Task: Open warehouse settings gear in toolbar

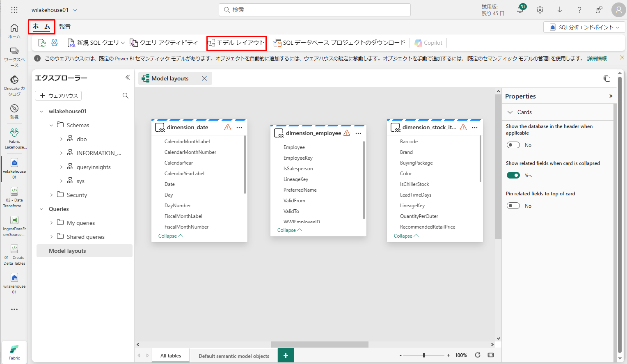Action: (x=55, y=43)
